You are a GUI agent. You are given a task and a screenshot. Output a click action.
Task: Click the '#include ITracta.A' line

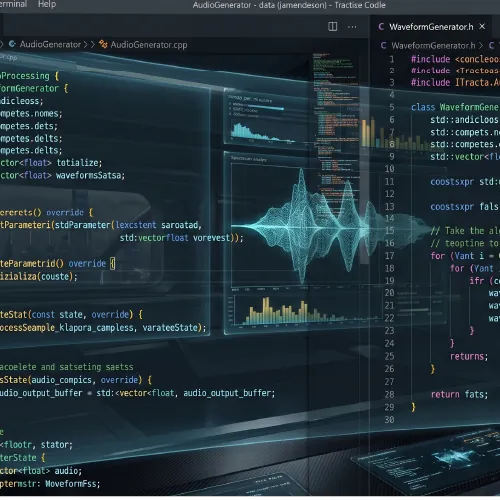(455, 82)
